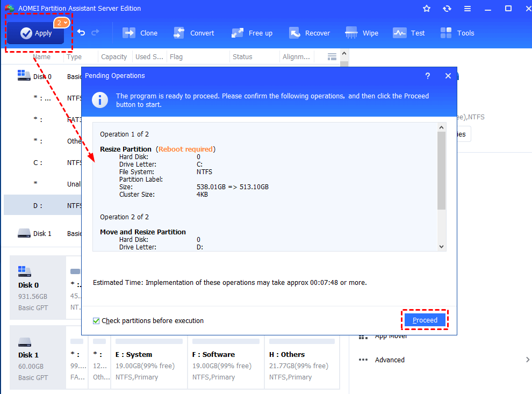Open the hamburger menu in title bar
532x394 pixels.
click(x=467, y=9)
